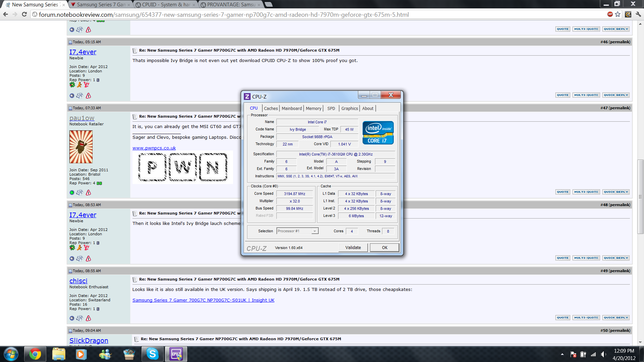
Task: Click the Chrome forward arrow
Action: [15, 14]
